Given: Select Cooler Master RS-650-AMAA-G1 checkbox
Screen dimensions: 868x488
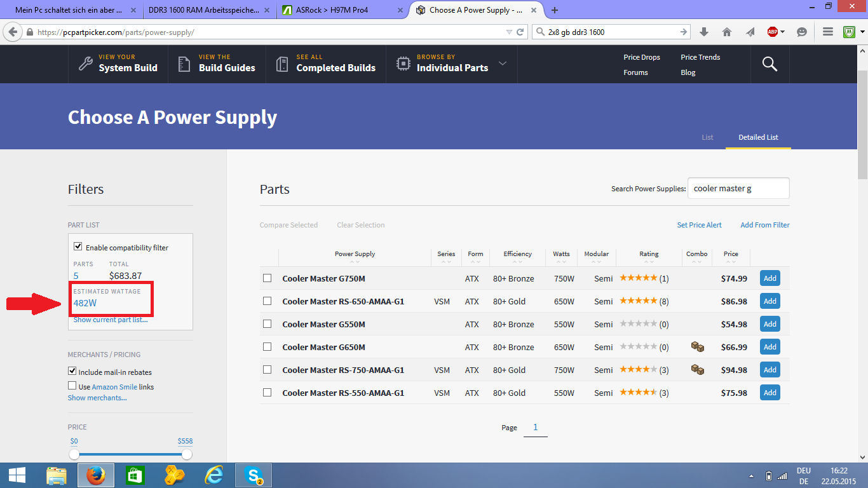Looking at the screenshot, I should (268, 301).
